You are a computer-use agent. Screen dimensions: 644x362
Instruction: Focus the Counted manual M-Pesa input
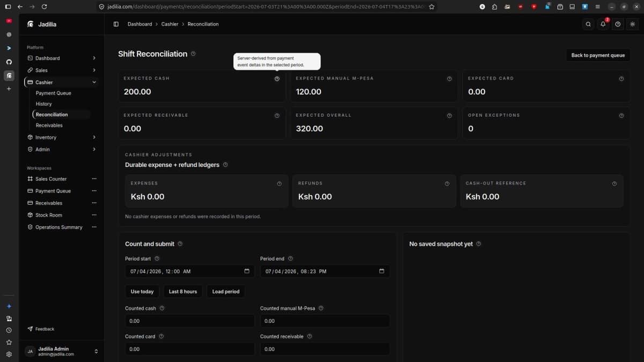click(325, 321)
